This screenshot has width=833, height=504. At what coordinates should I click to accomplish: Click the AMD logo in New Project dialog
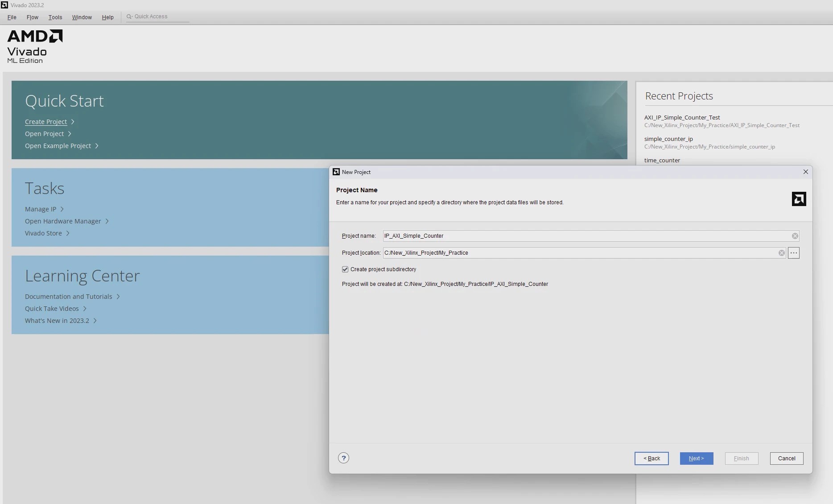[x=799, y=199]
